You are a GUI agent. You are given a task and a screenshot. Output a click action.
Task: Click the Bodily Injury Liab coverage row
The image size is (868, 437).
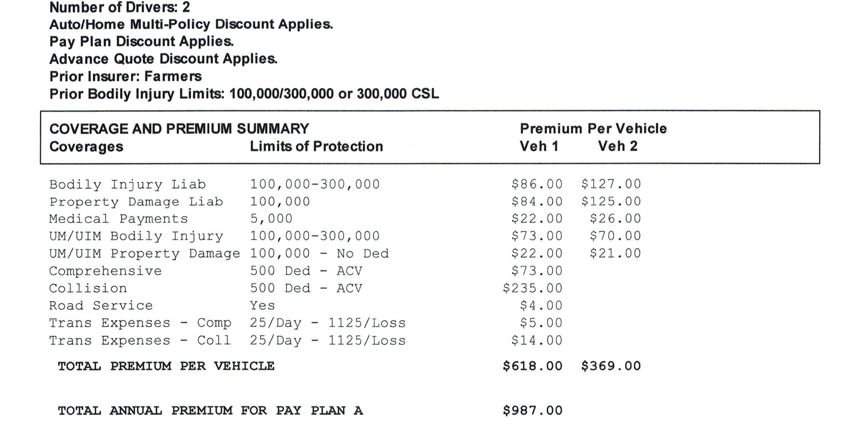(345, 184)
